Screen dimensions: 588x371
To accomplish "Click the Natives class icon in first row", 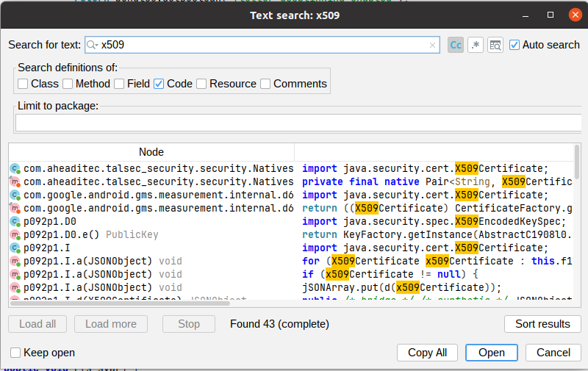I will tap(15, 169).
